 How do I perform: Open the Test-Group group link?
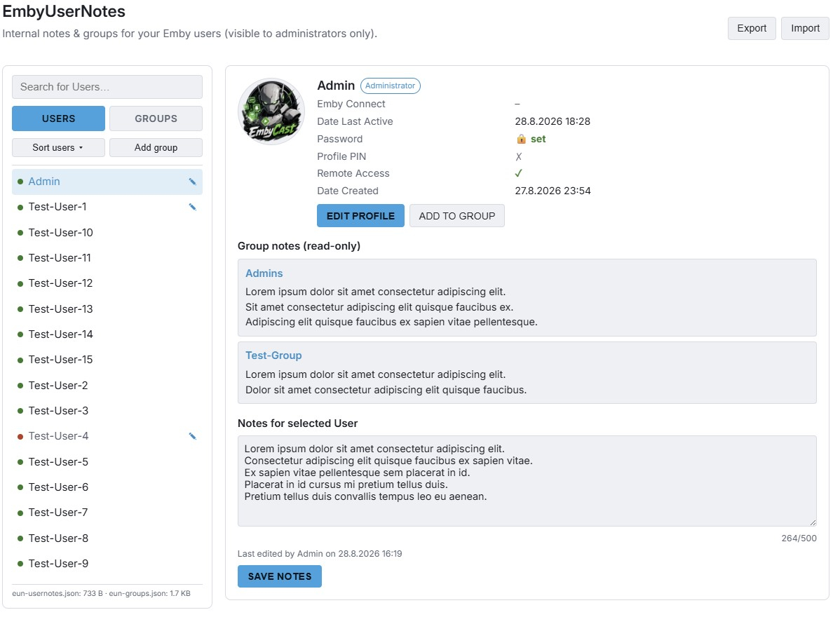click(x=273, y=355)
